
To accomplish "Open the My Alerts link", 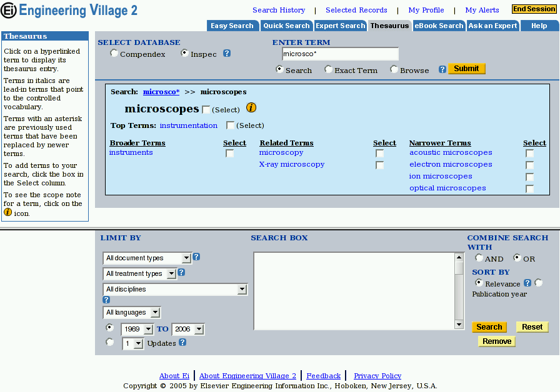I will [482, 10].
